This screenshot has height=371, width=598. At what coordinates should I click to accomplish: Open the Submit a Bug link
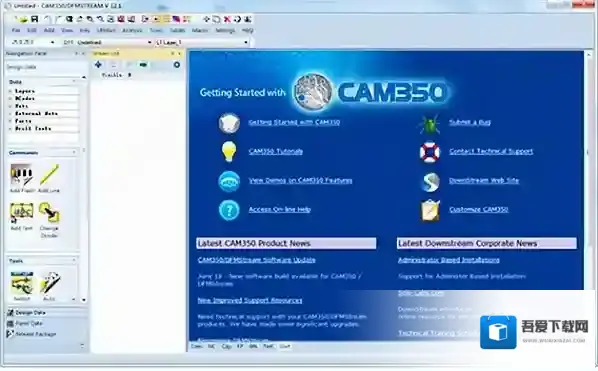pos(470,122)
